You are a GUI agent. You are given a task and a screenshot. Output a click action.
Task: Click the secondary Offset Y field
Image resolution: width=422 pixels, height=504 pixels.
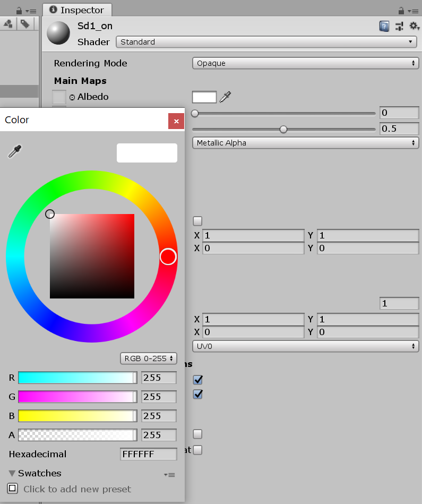[x=368, y=332]
